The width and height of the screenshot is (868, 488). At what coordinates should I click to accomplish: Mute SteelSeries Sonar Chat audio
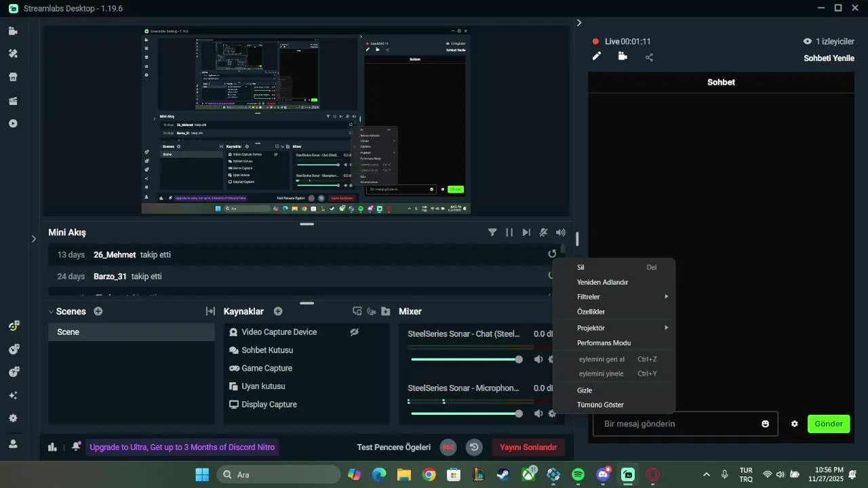(x=538, y=359)
